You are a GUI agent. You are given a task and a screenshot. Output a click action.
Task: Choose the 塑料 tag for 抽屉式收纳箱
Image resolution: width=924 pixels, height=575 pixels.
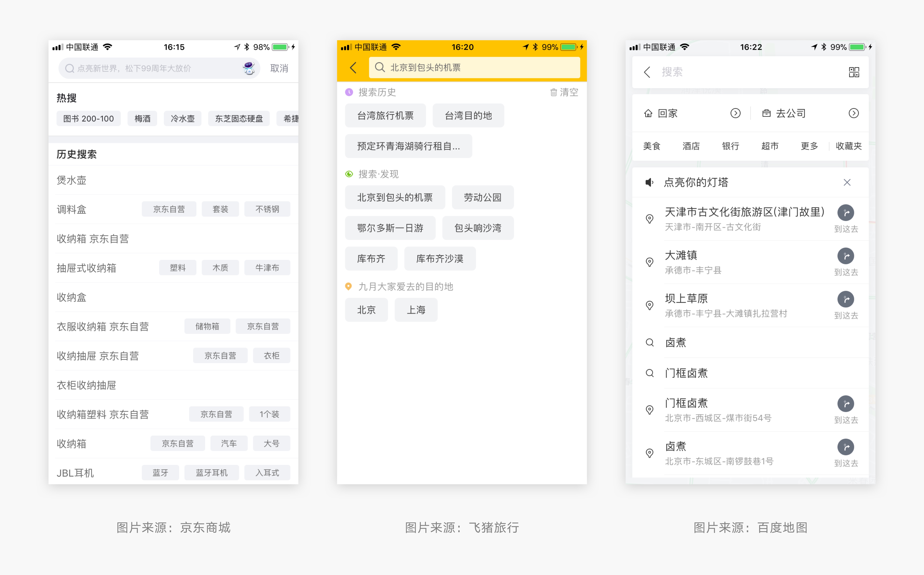pos(177,268)
